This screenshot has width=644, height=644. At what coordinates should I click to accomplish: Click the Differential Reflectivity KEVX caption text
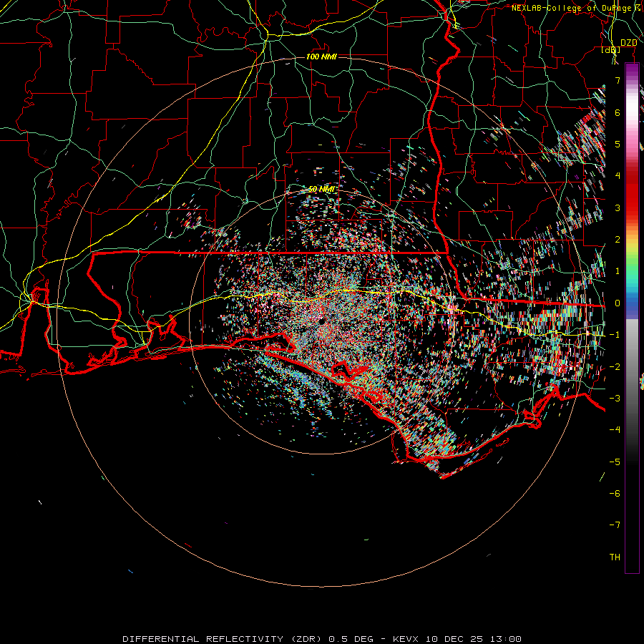322,639
